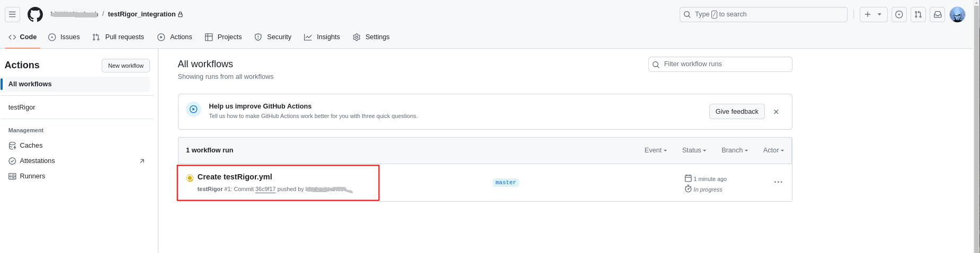980x253 pixels.
Task: Open the three-dot menu for workflow run
Action: [778, 182]
